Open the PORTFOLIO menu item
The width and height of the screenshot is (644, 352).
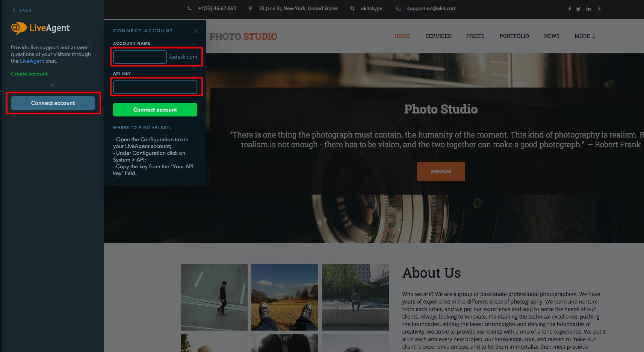(514, 36)
